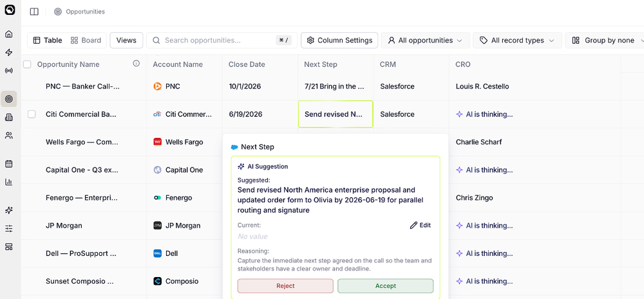644x299 pixels.
Task: Click the 6/19/2026 close date cell
Action: 245,114
